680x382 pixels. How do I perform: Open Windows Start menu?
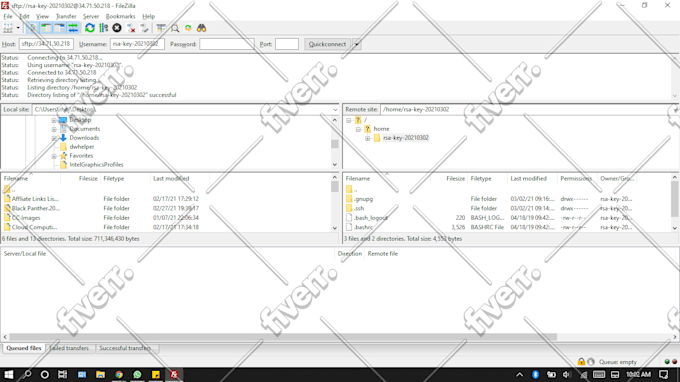tap(9, 375)
